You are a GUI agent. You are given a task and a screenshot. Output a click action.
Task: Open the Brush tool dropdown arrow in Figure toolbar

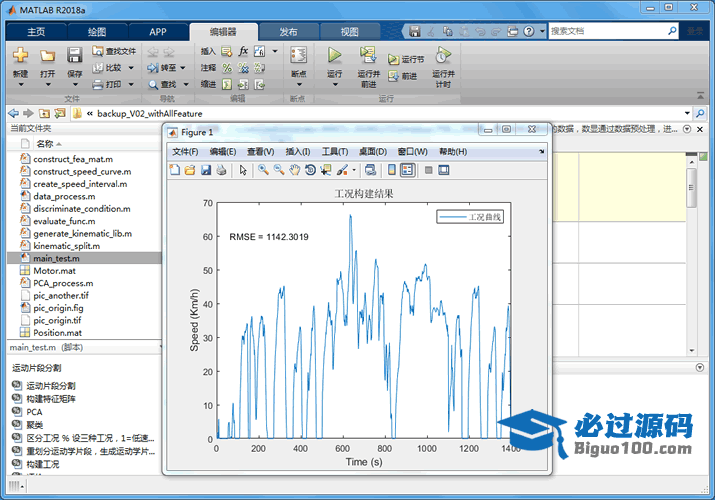pyautogui.click(x=353, y=170)
